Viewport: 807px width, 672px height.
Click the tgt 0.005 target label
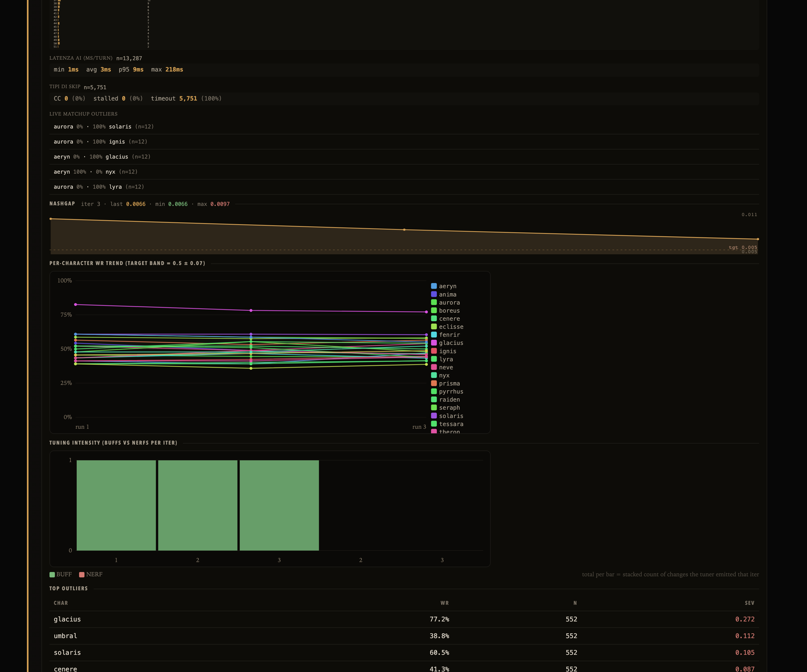(743, 248)
